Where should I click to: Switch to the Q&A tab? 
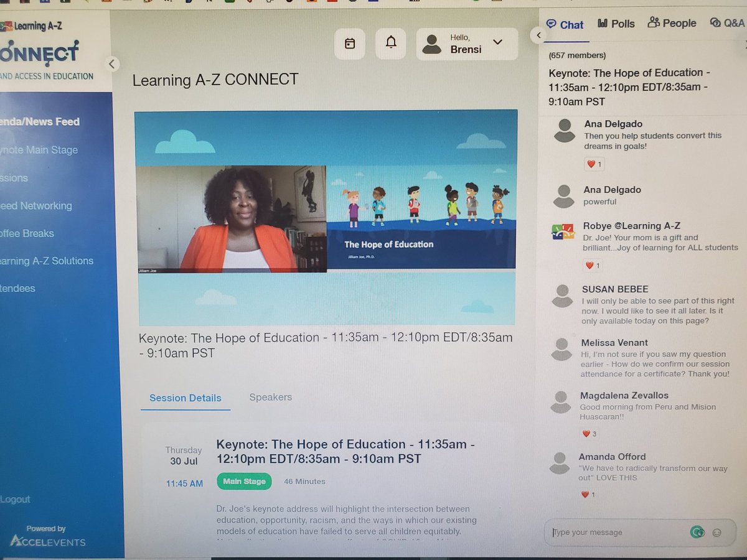pyautogui.click(x=727, y=23)
